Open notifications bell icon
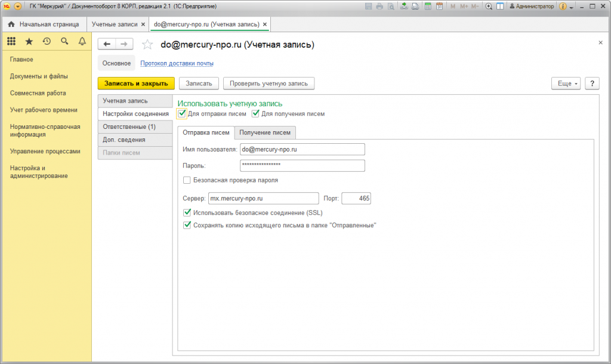This screenshot has width=611, height=364. pyautogui.click(x=82, y=41)
